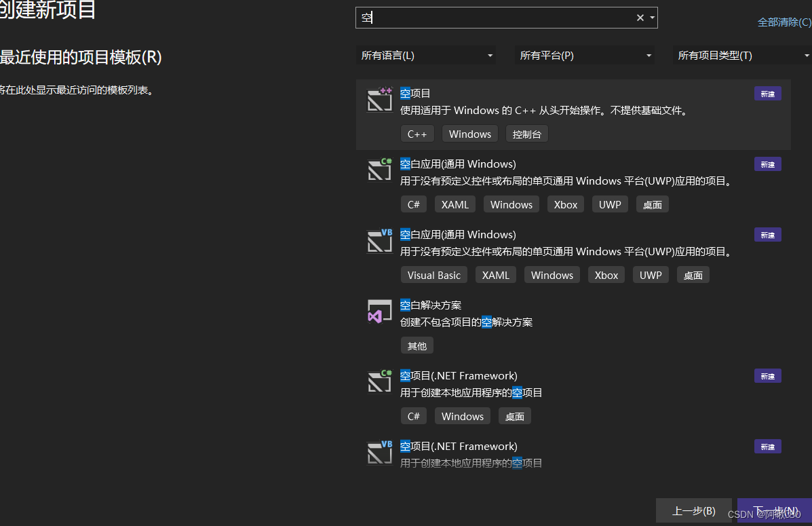
Task: Open the 所有语言(L) language filter
Action: 426,56
